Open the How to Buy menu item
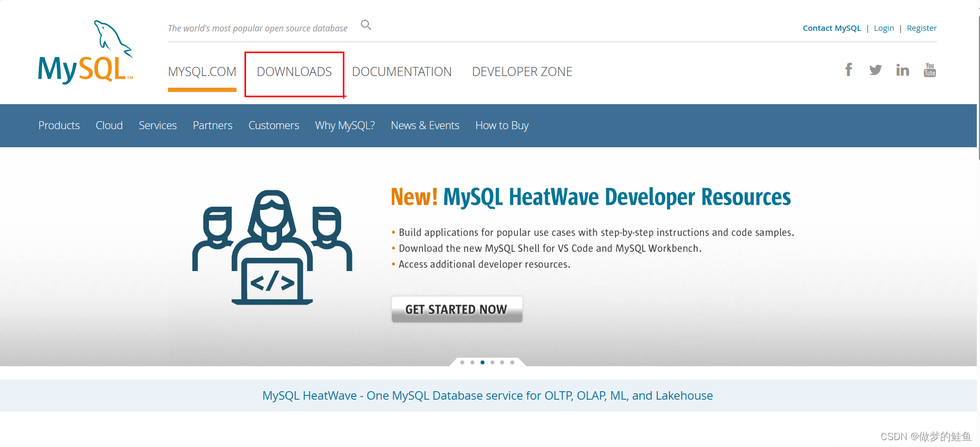Screen dimensions: 980x447 coord(502,125)
